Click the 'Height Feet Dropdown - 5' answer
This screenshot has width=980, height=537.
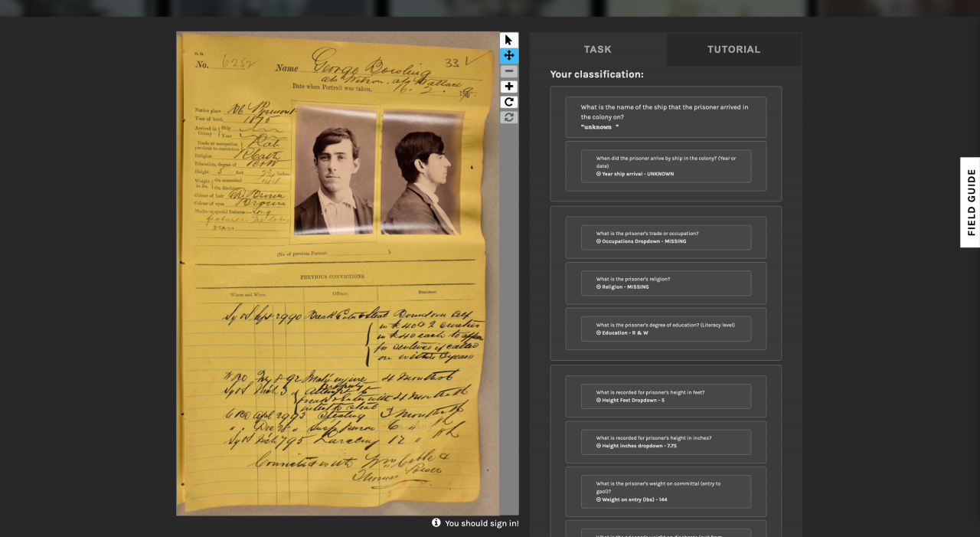tap(631, 401)
